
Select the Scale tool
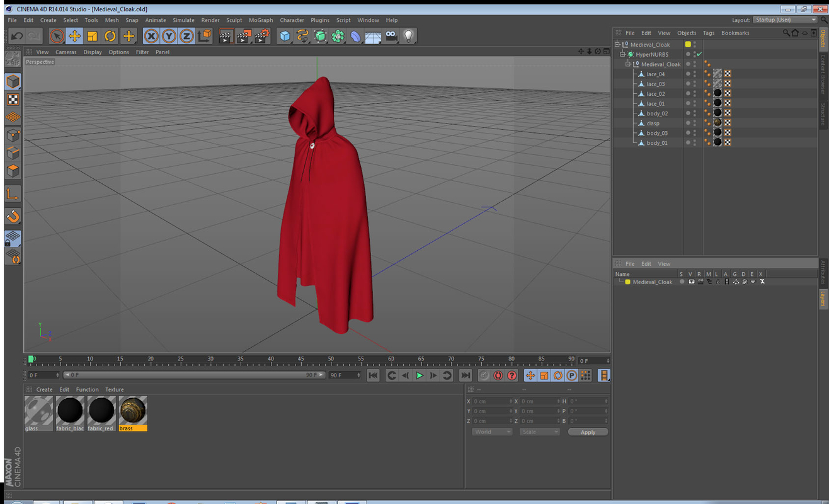pos(92,36)
